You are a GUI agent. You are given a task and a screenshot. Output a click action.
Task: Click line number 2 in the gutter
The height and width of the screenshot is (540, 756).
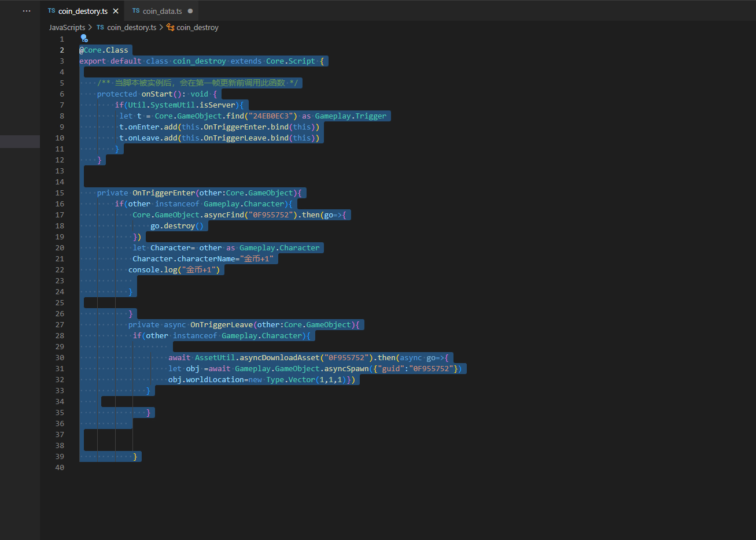tap(62, 50)
